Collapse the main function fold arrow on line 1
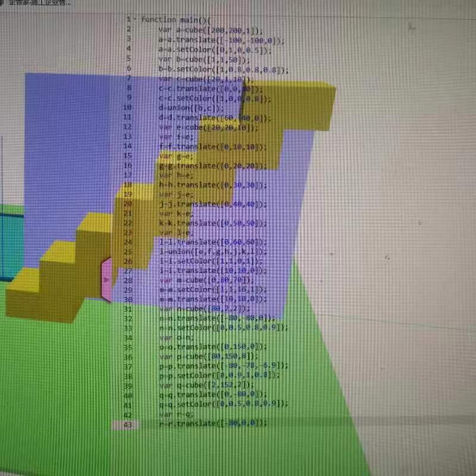The height and width of the screenshot is (476, 476). tap(135, 19)
